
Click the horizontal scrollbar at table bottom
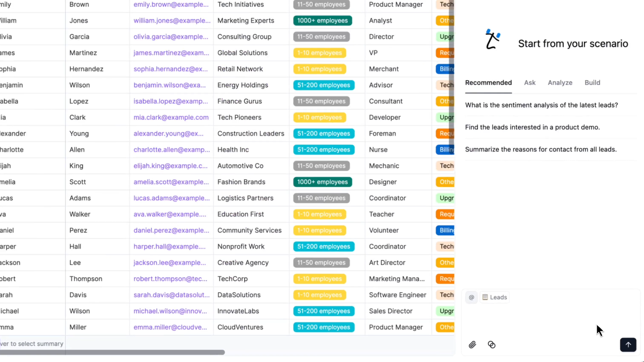pyautogui.click(x=112, y=352)
